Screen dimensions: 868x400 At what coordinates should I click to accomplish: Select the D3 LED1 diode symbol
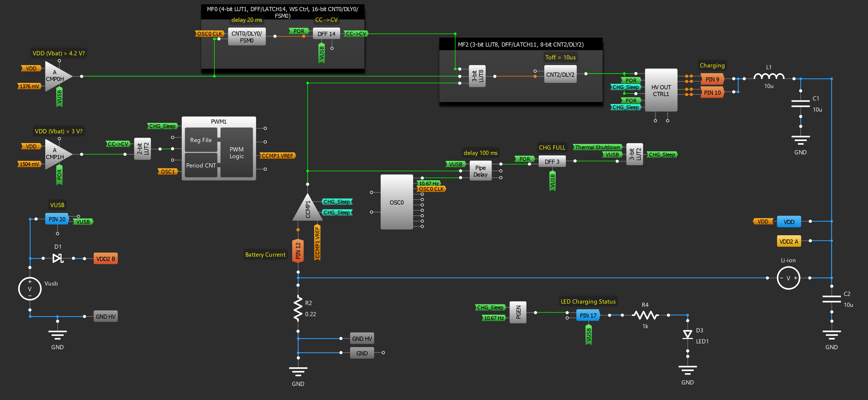(687, 335)
